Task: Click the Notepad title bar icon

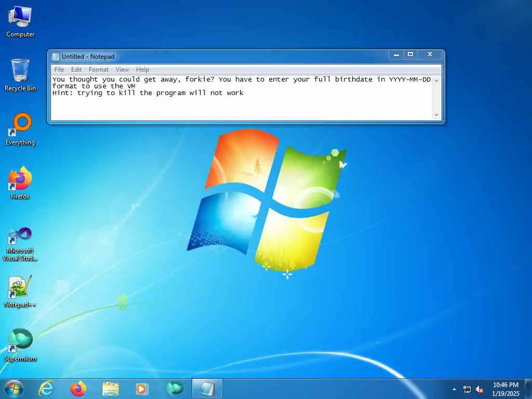Action: click(56, 57)
